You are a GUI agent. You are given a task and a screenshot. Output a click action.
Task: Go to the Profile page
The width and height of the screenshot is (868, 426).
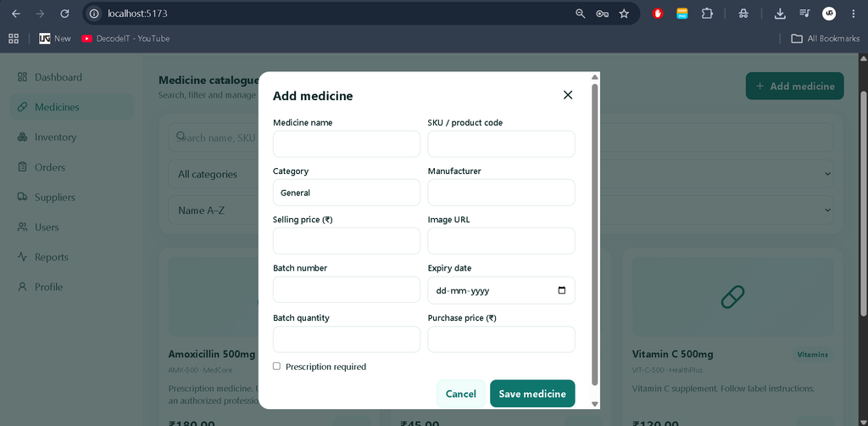[71, 286]
